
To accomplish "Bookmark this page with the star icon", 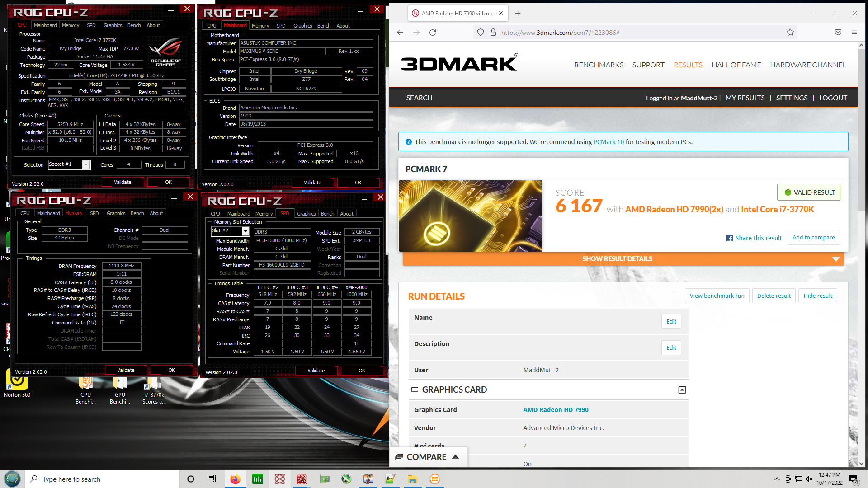I will 790,33.
